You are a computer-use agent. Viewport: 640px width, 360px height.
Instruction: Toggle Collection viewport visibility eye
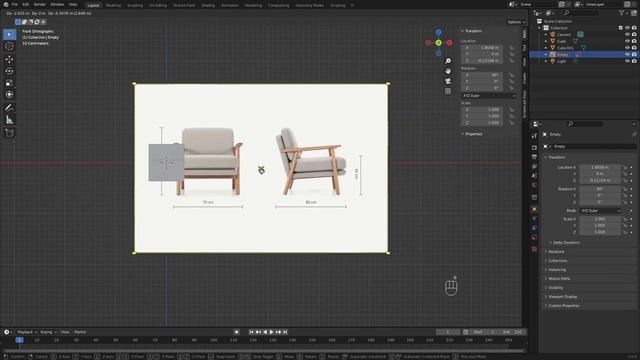point(627,28)
